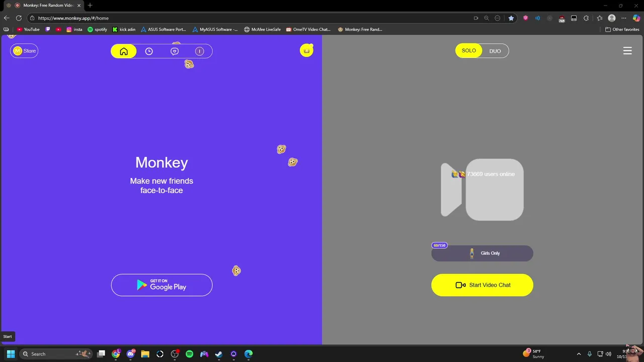The height and width of the screenshot is (362, 644).
Task: Open McAfee LiveSafe bookmark
Action: 262,30
